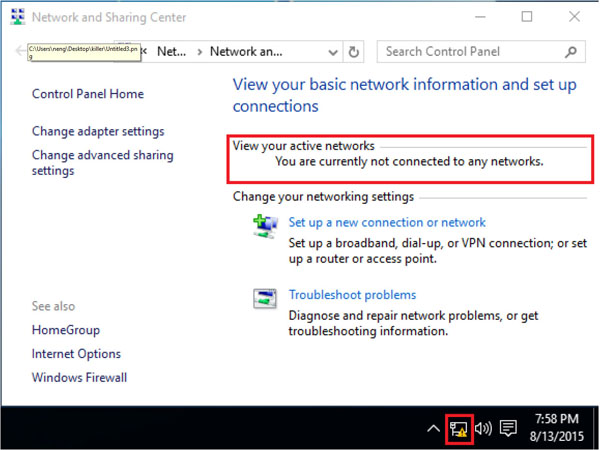Open the volume speaker icon
This screenshot has height=450, width=600.
pyautogui.click(x=483, y=428)
